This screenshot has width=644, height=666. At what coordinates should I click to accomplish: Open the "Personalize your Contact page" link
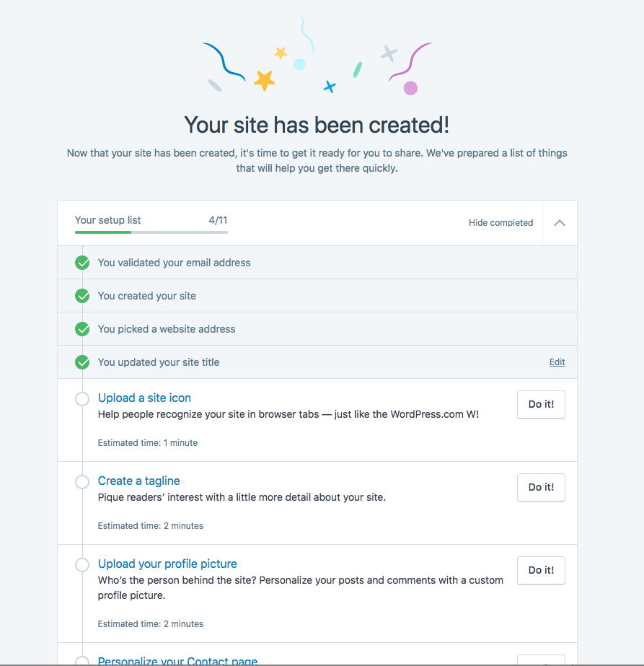click(x=177, y=661)
